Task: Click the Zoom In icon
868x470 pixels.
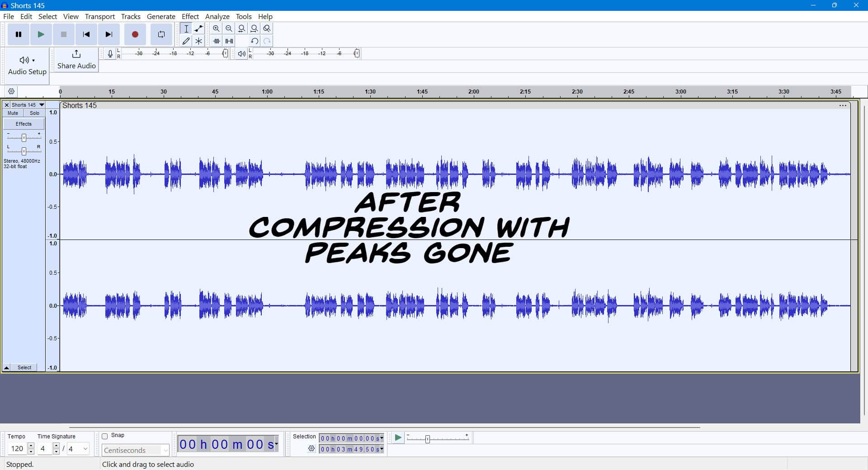Action: (216, 28)
